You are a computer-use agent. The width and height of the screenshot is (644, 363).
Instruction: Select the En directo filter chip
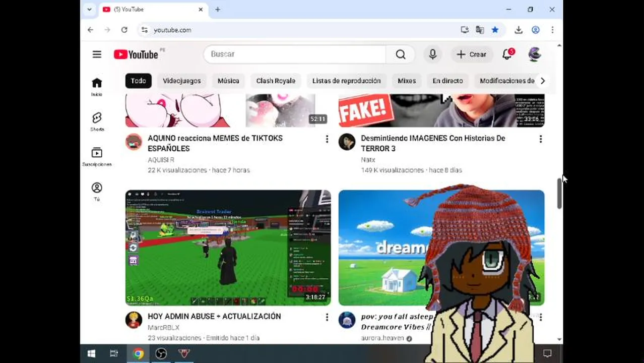(x=447, y=81)
